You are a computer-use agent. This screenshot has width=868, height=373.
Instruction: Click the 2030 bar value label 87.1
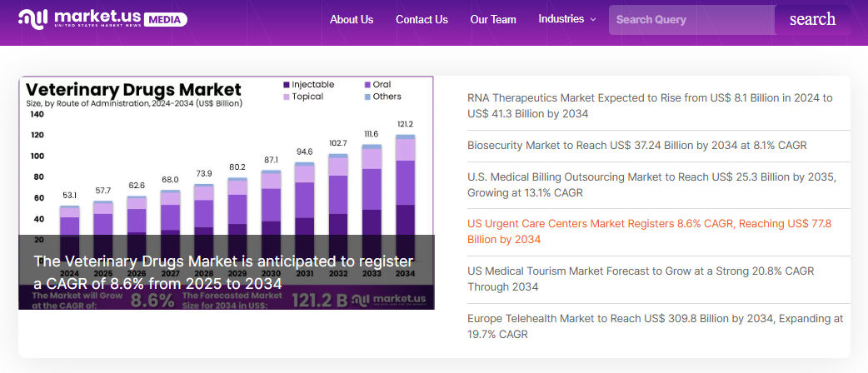coord(272,159)
